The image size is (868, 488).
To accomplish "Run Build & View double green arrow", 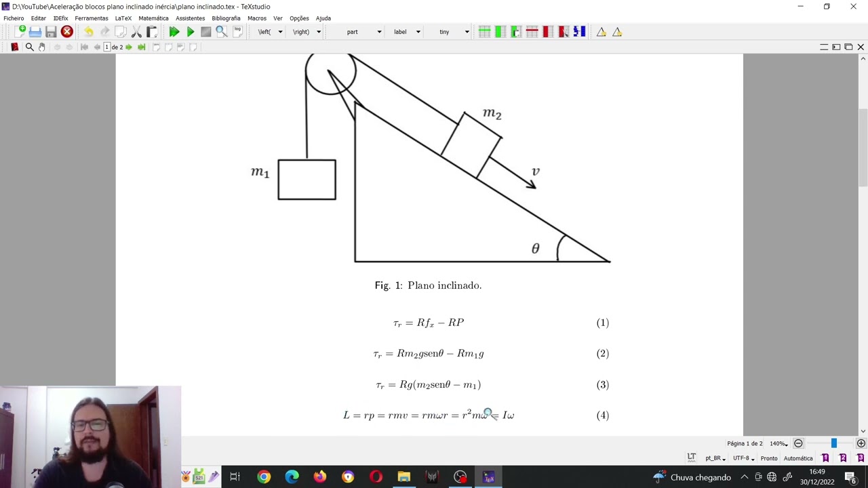I will tap(174, 32).
